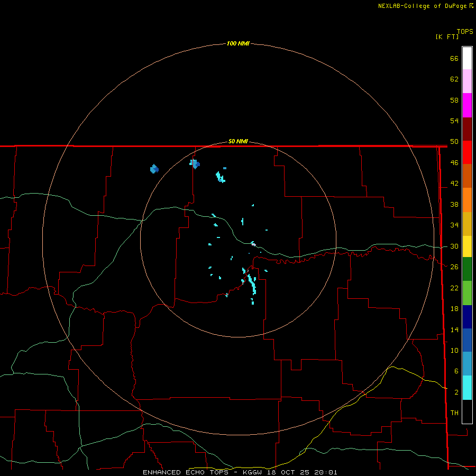Click the '18 OCT 25' date in the caption
476x476 pixels.
tap(288, 472)
